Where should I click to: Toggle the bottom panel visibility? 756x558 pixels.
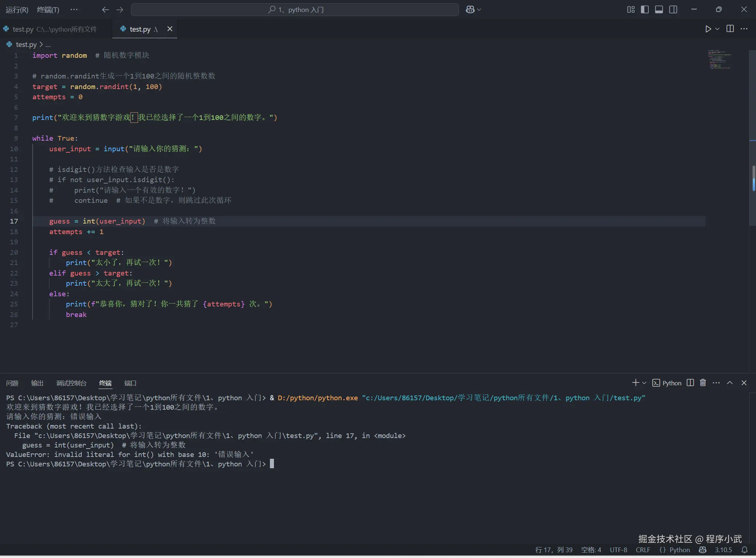coord(659,9)
